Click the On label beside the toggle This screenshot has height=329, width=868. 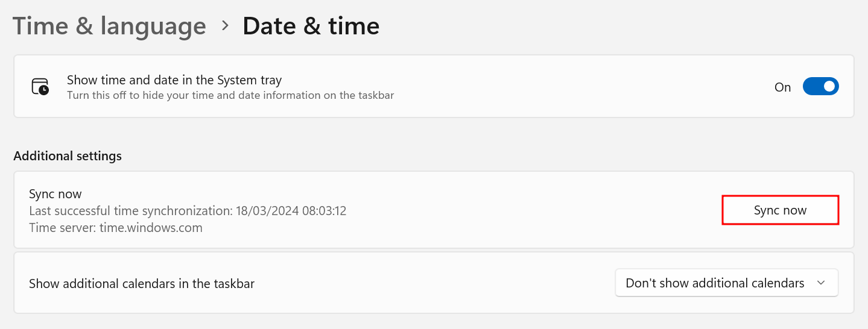pyautogui.click(x=782, y=87)
